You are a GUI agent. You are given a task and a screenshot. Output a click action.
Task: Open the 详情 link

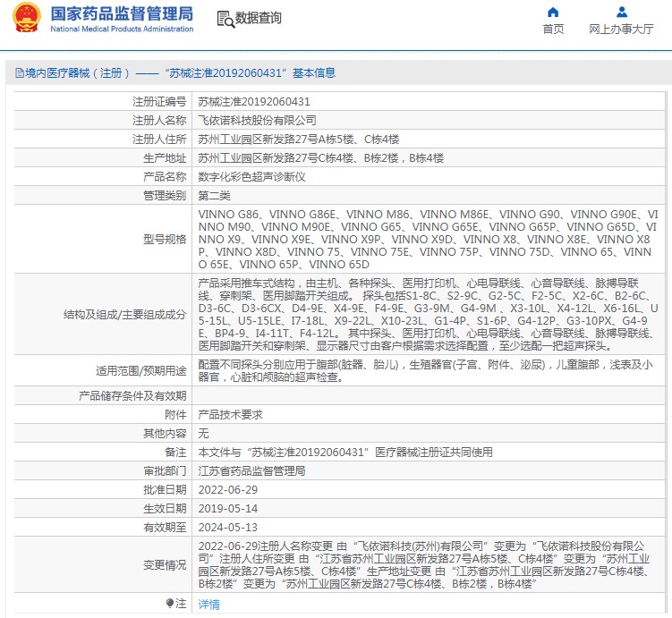(208, 605)
